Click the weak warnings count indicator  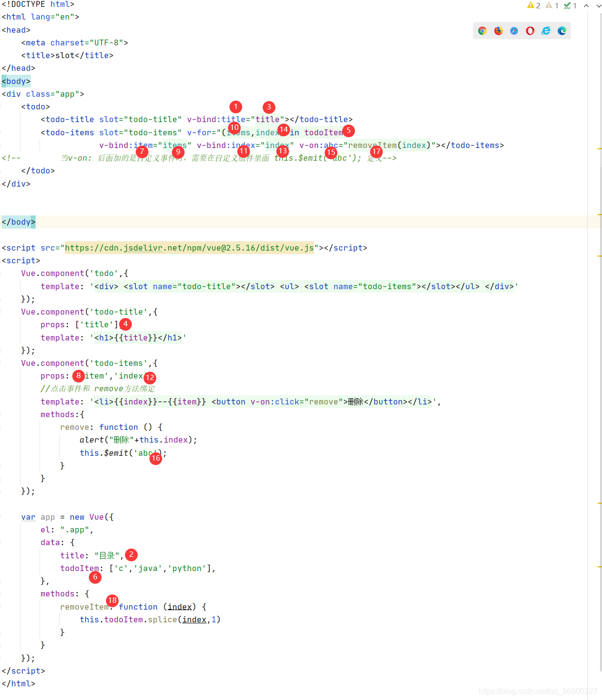click(x=552, y=5)
